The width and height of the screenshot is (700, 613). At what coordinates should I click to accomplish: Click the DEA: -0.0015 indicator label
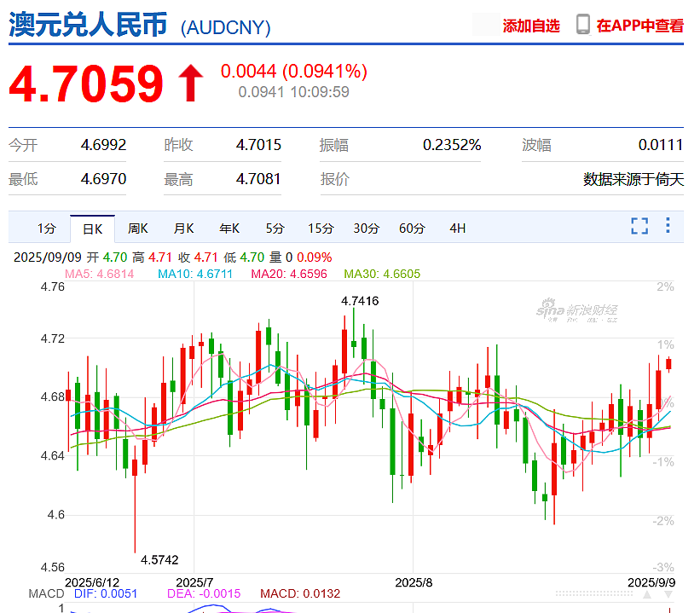pos(204,593)
